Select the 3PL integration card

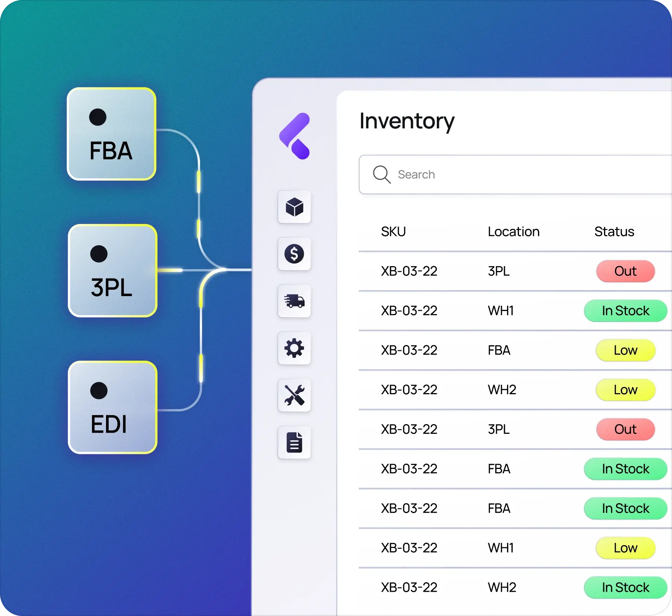[x=112, y=271]
